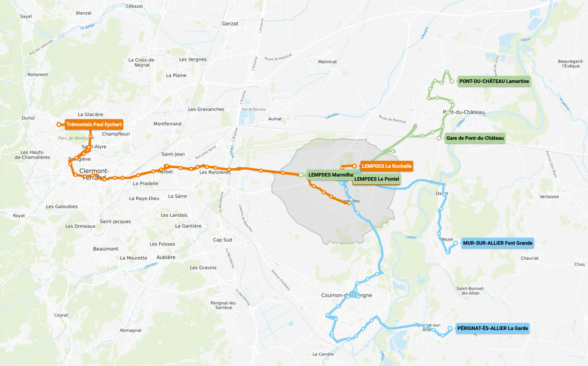
Task: Click the Gerzat town label
Action: [x=230, y=24]
